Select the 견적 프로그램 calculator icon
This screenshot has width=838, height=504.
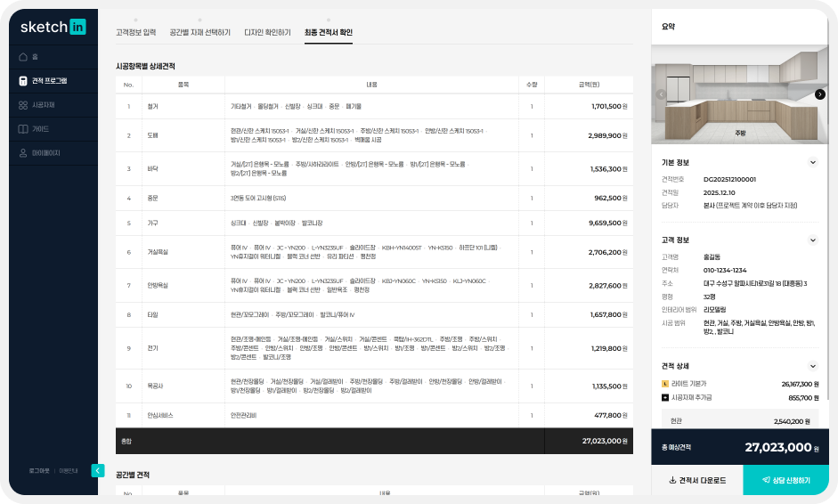tap(23, 81)
